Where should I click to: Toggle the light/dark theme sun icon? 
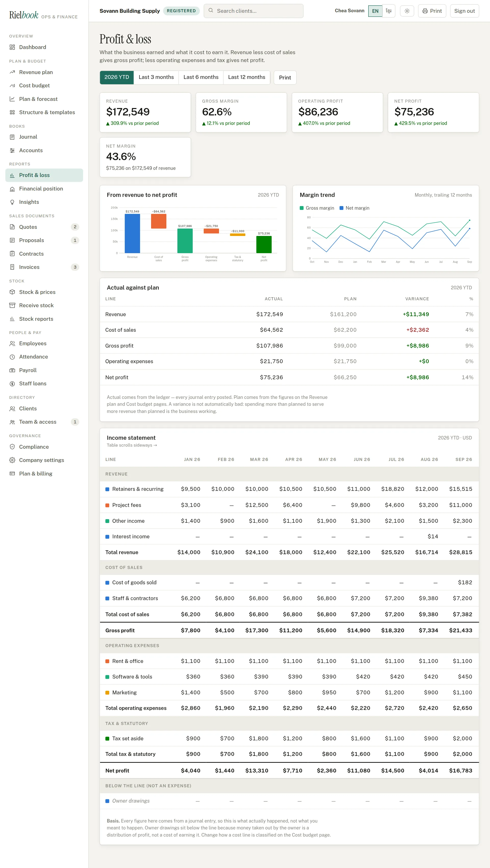pyautogui.click(x=407, y=11)
